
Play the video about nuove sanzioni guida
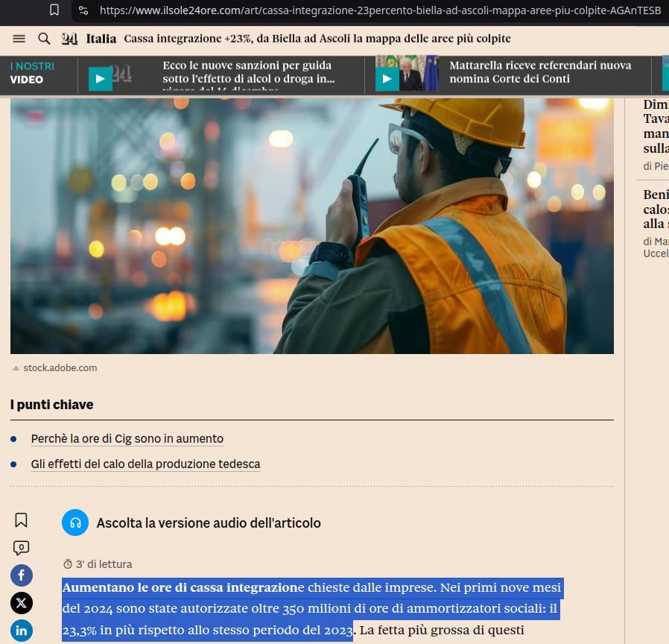tap(100, 78)
